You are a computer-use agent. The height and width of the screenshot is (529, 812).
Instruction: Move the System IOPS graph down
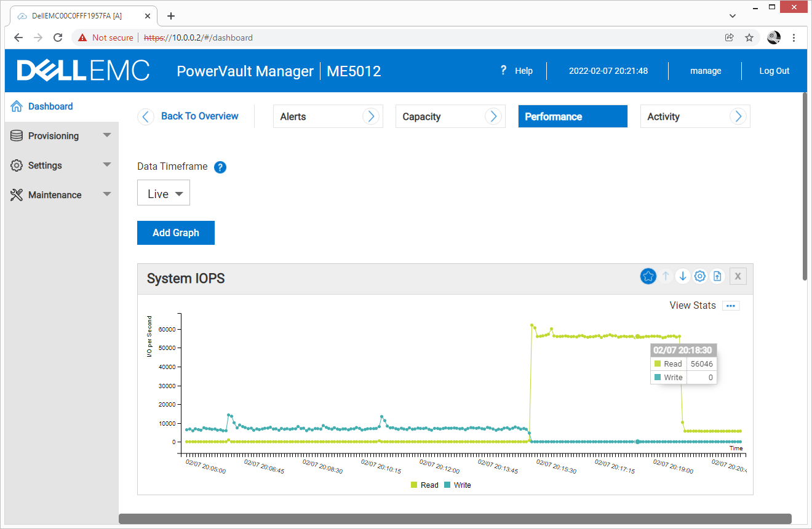click(682, 277)
